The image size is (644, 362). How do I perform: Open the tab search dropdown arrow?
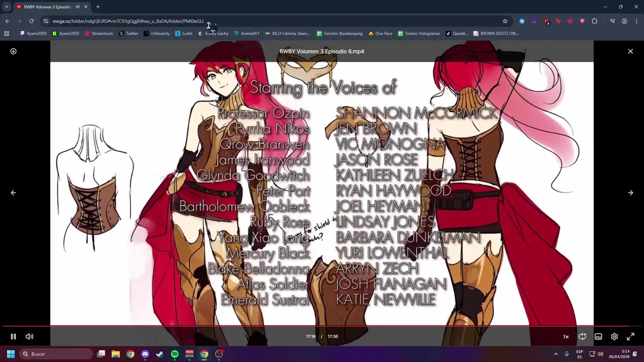[7, 7]
